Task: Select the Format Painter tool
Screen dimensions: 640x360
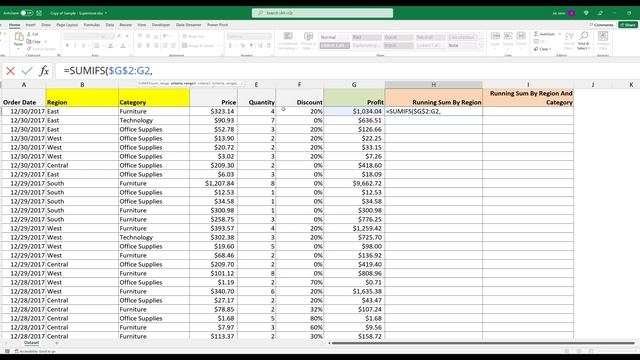Action: tap(41, 49)
